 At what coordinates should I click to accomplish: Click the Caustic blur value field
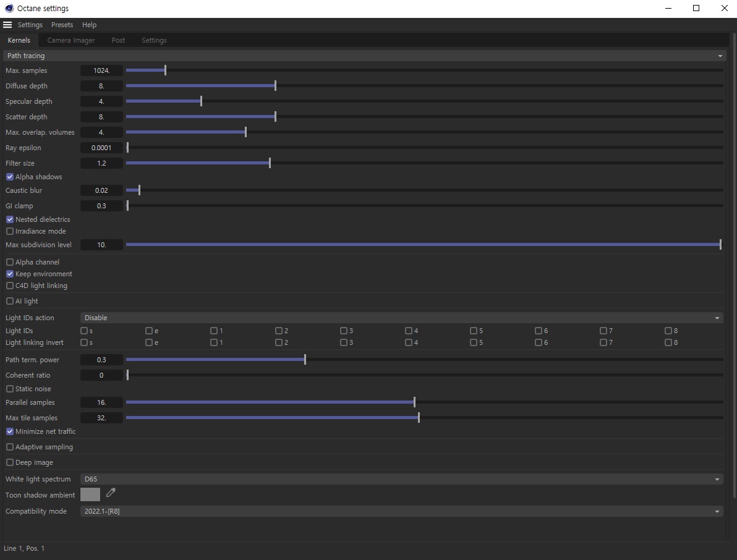[x=101, y=190]
